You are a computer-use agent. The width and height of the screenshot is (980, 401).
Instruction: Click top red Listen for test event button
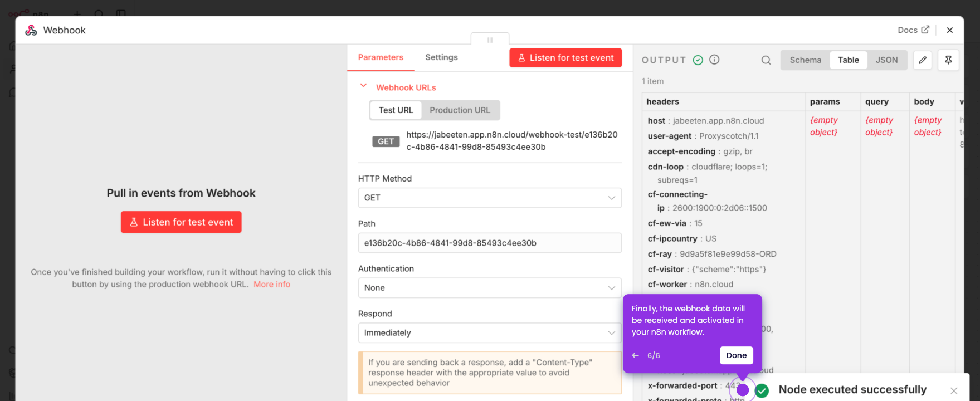pyautogui.click(x=565, y=58)
